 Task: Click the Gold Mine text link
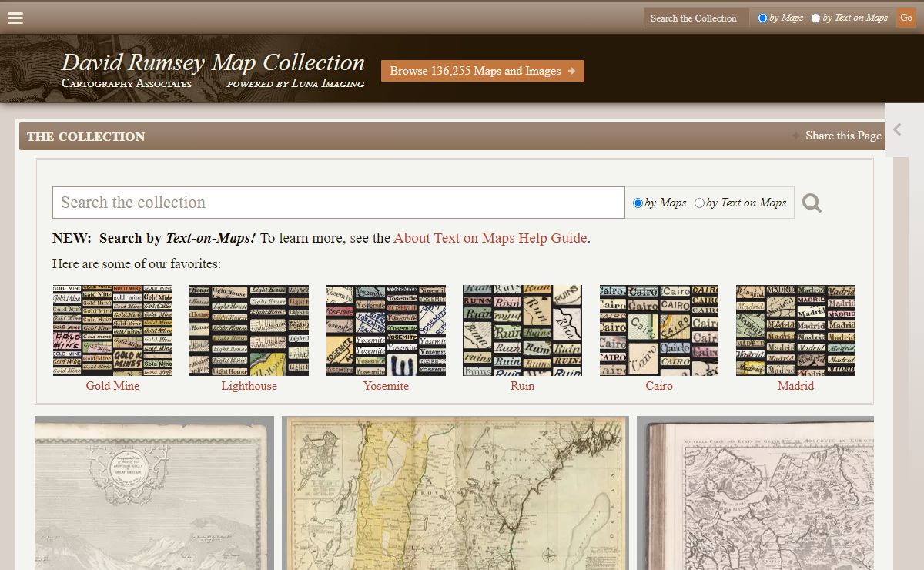pos(112,386)
